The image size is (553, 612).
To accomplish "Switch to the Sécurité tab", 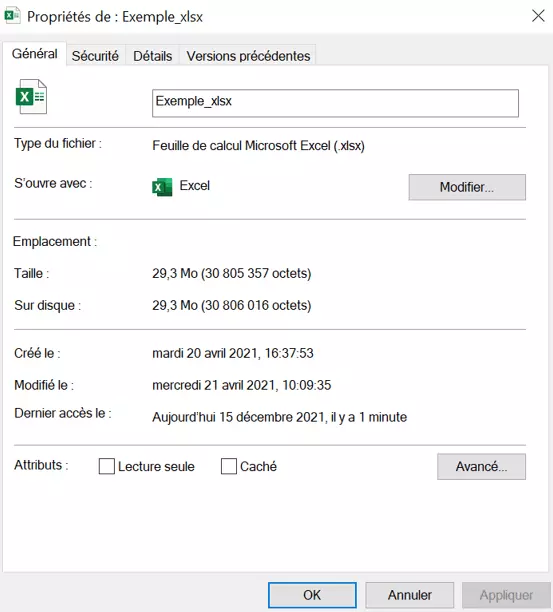I will point(95,56).
